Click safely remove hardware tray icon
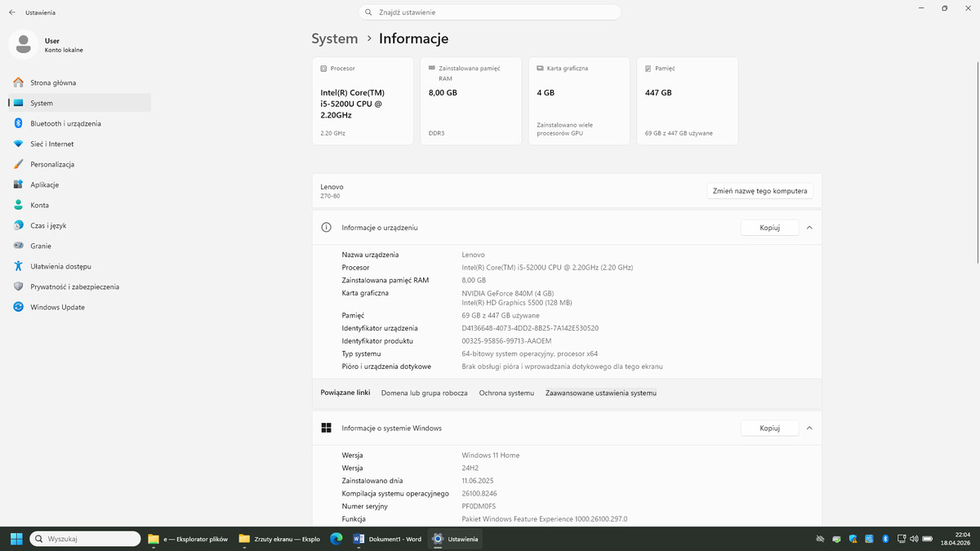Viewport: 980px width, 551px height. coord(836,539)
